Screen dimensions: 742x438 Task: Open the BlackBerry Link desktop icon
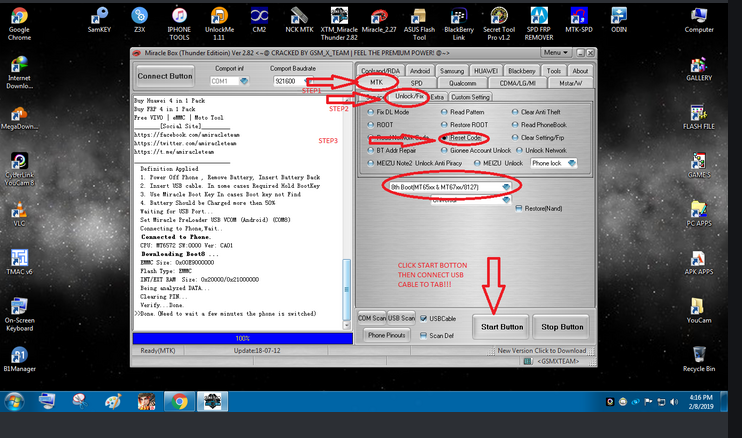click(x=459, y=24)
